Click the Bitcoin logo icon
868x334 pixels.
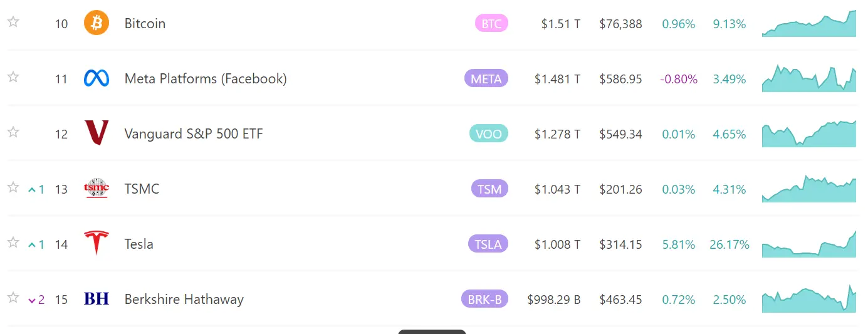tap(97, 24)
